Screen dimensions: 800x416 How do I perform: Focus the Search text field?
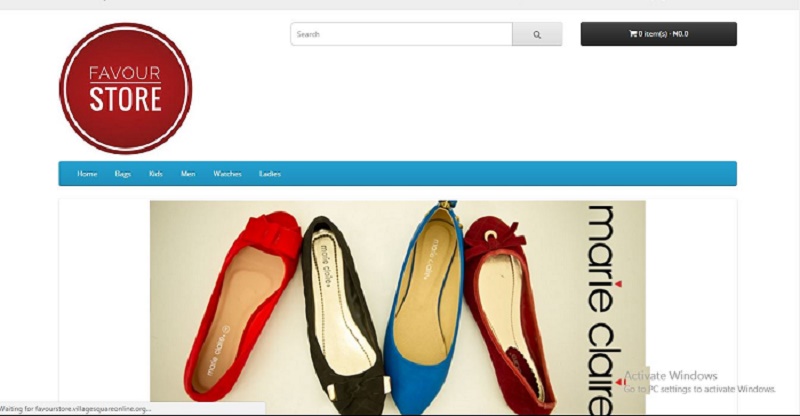pos(401,34)
